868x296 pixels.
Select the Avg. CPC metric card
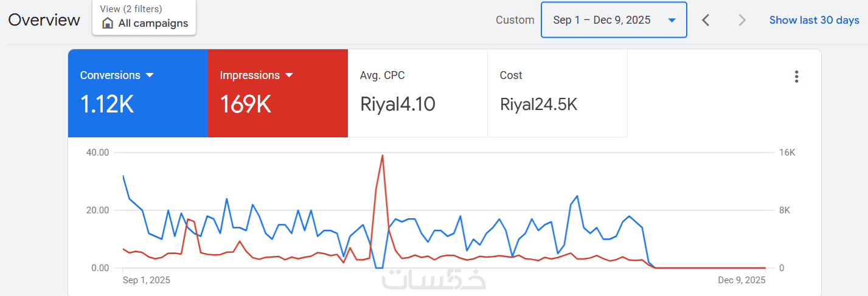coord(417,93)
